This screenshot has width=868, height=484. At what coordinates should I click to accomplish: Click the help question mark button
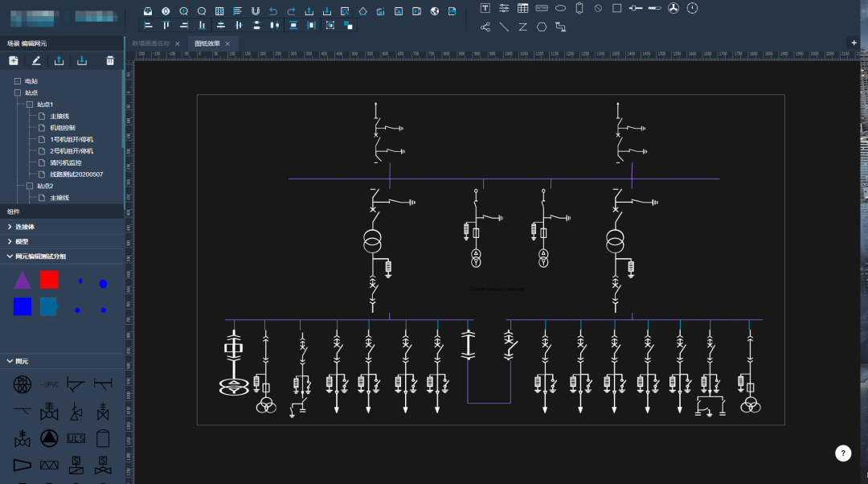pos(842,453)
